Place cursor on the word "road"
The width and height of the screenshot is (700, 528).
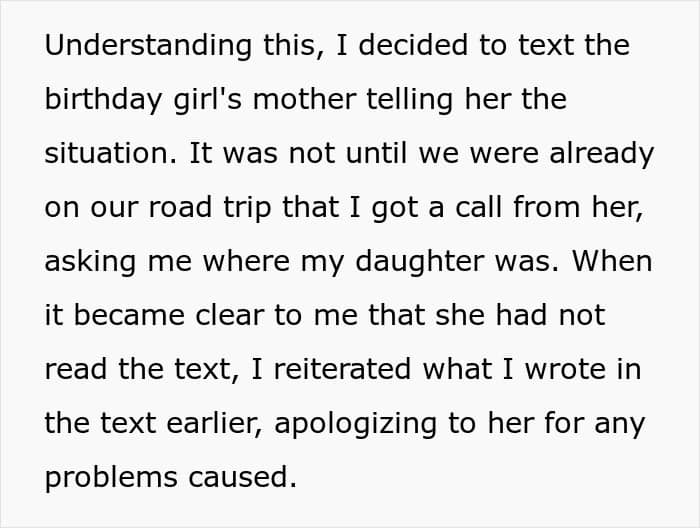180,207
